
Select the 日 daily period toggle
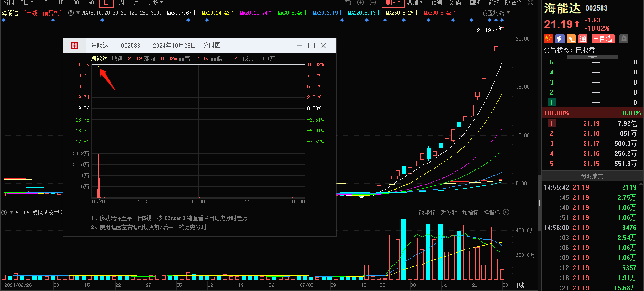click(x=106, y=3)
